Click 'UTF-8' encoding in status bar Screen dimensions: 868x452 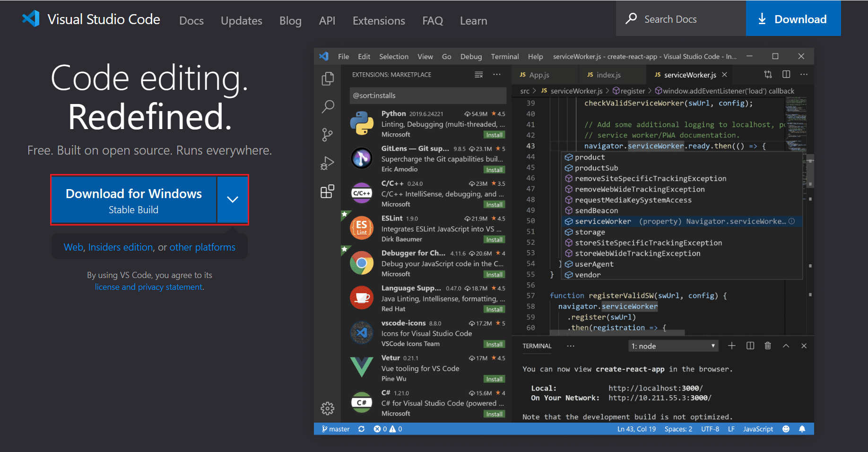point(710,429)
